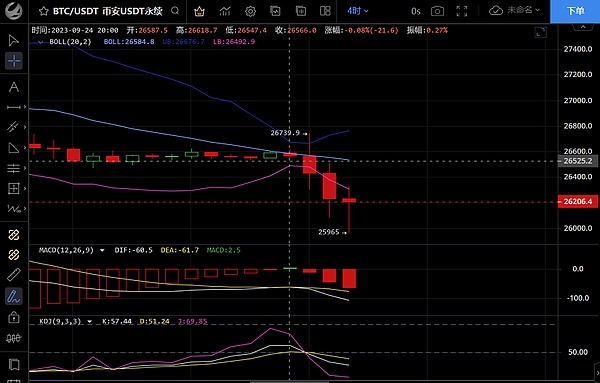
Task: Select the ruler measure tool
Action: 14,274
